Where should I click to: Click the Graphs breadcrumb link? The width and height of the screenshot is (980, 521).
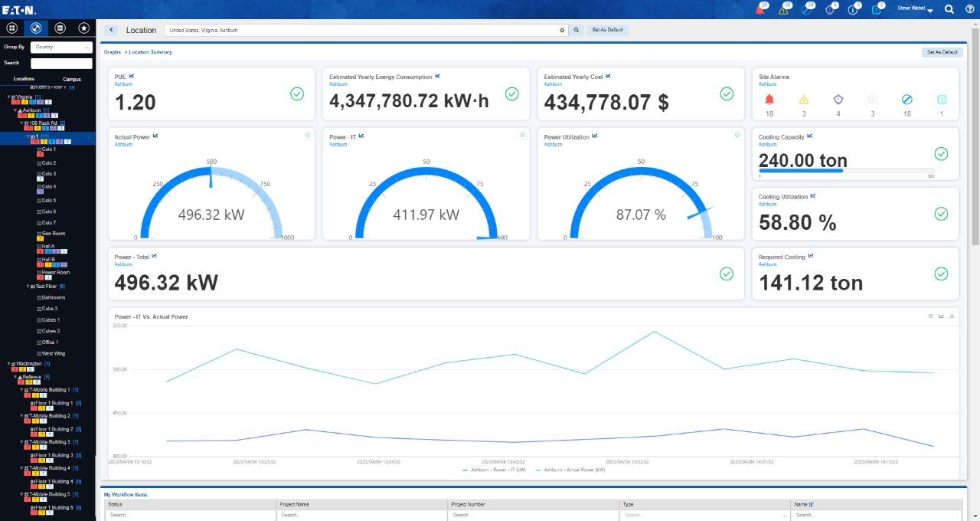click(113, 52)
